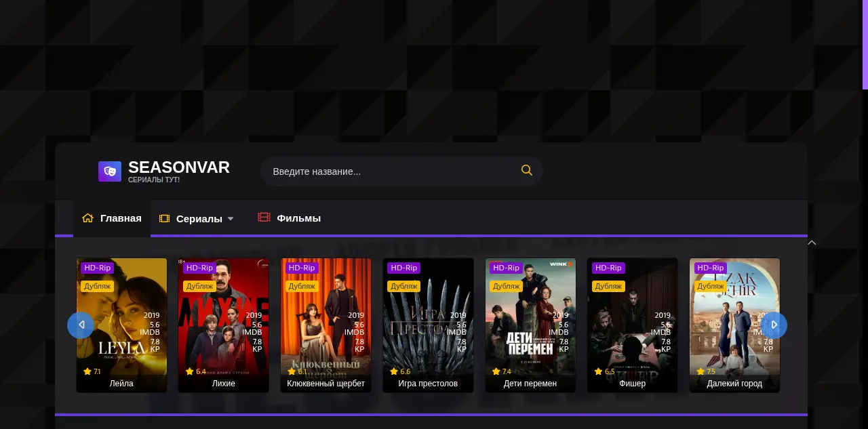The height and width of the screenshot is (429, 868).
Task: Click the Дубляж badge on Дети перемен
Action: 506,286
